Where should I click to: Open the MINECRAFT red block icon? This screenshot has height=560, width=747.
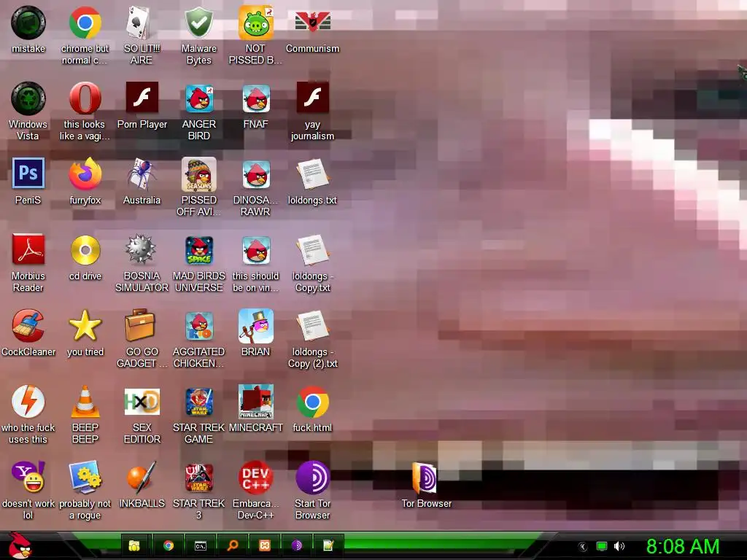coord(255,402)
